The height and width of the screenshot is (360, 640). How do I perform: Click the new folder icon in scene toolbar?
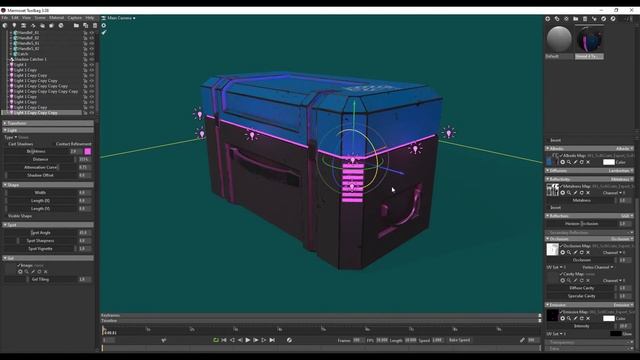click(76, 26)
